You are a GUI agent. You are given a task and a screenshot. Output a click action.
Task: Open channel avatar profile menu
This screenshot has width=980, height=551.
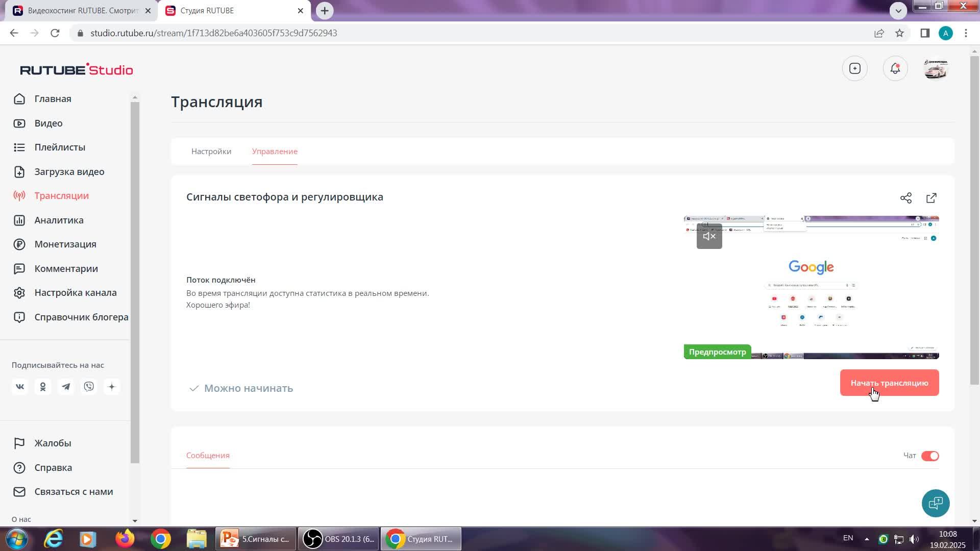[935, 69]
